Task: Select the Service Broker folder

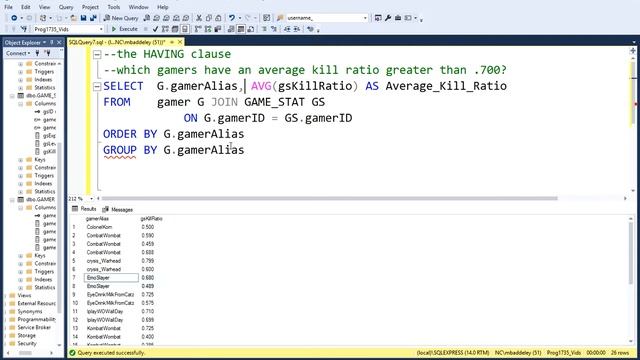Action: coord(33,327)
